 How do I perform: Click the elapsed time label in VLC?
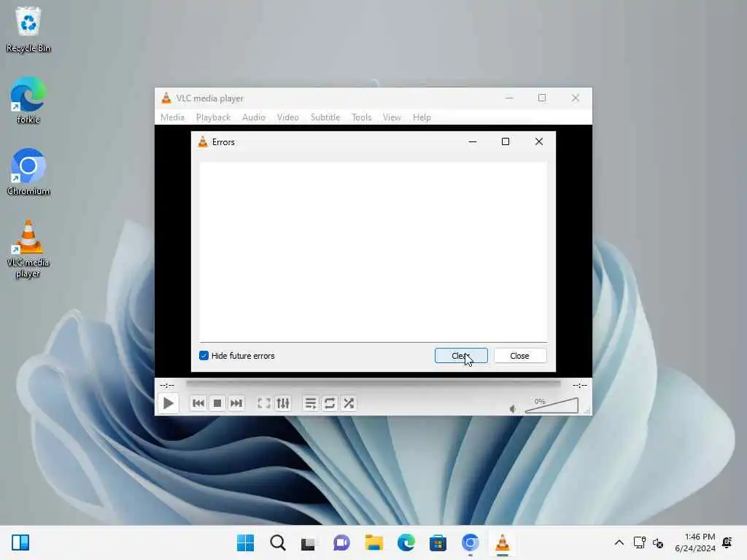pos(167,385)
